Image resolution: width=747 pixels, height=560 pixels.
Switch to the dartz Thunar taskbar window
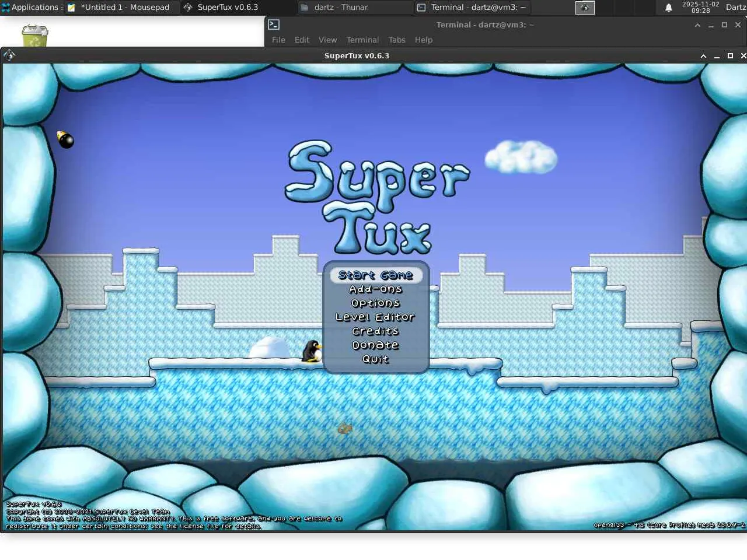355,8
